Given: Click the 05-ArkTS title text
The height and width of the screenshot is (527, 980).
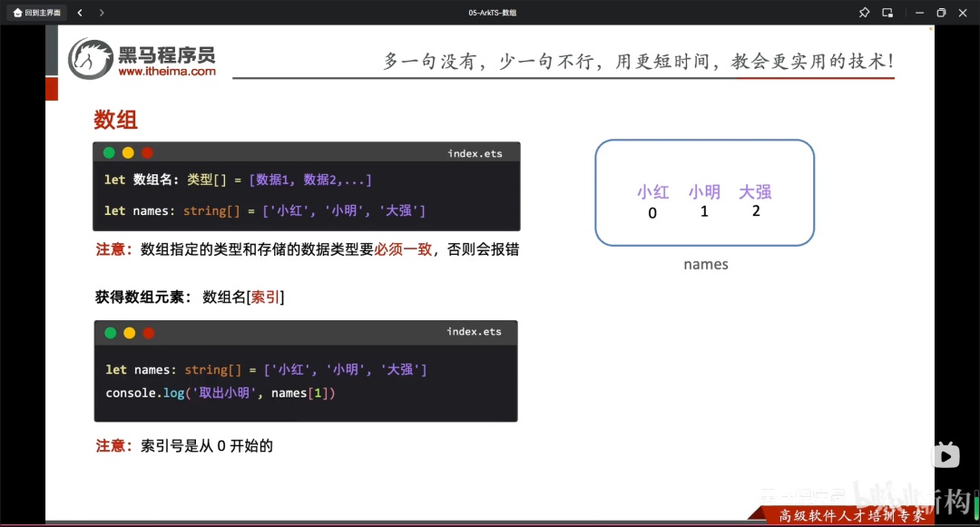Looking at the screenshot, I should [493, 13].
